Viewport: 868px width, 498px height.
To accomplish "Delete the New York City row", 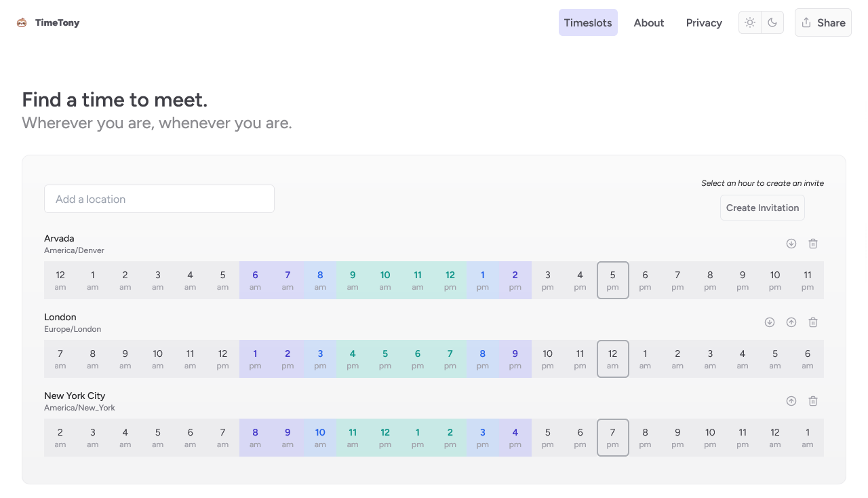I will coord(813,400).
